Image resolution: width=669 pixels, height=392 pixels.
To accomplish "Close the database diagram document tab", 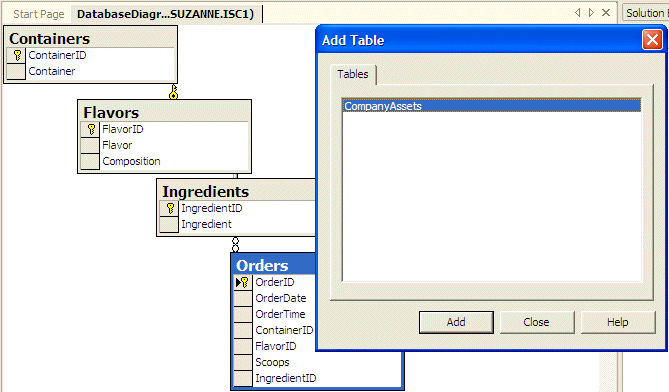I will pos(606,13).
